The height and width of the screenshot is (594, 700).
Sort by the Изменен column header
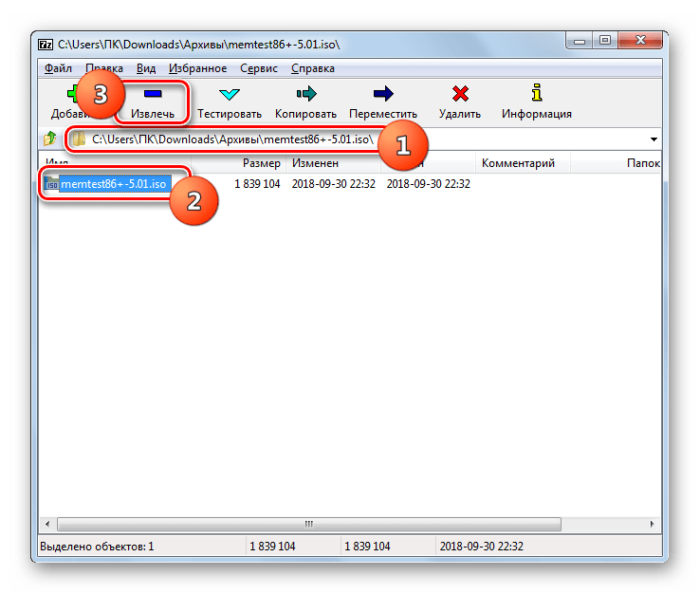[x=334, y=163]
